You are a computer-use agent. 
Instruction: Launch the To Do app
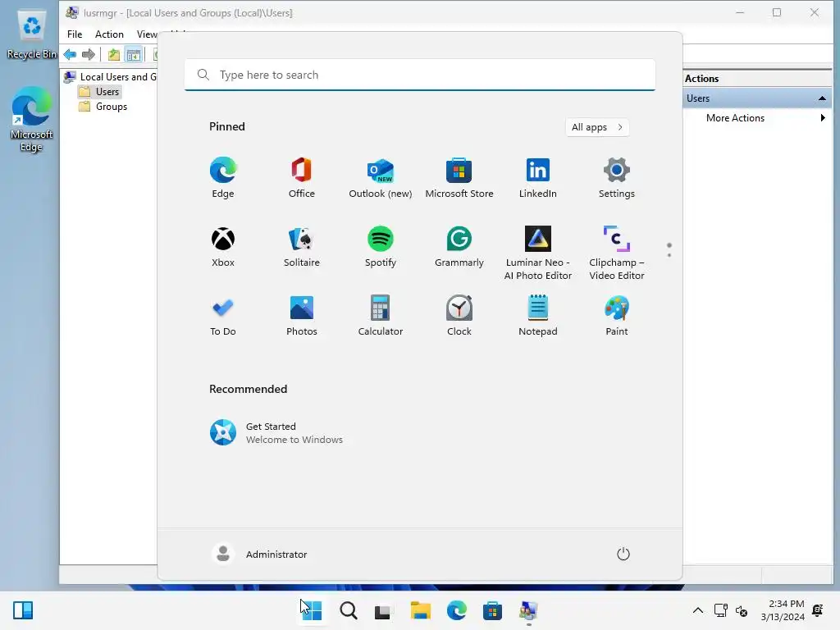[223, 316]
